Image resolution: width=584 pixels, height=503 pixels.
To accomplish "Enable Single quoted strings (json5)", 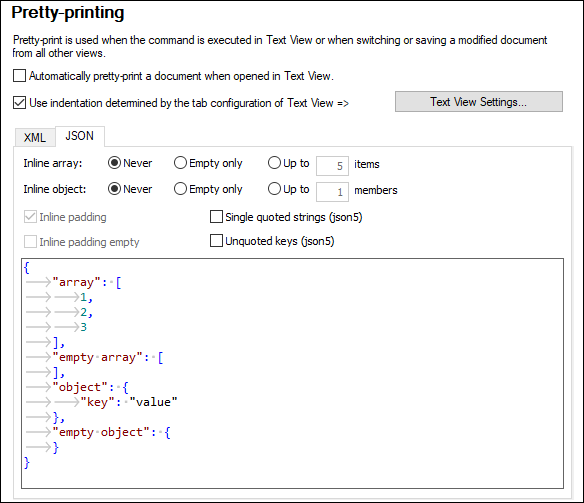I will point(216,217).
